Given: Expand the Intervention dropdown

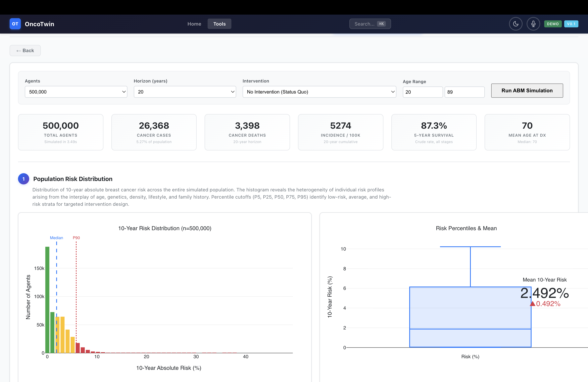Looking at the screenshot, I should [319, 92].
